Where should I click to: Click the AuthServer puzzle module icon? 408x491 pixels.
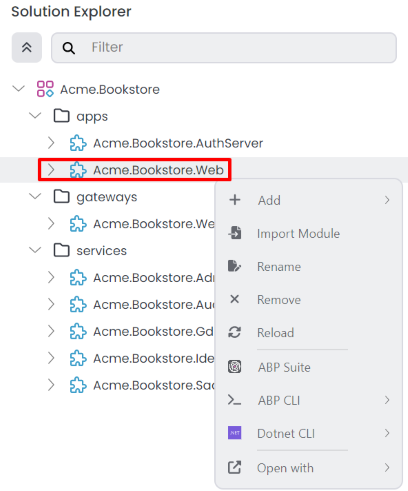pyautogui.click(x=78, y=143)
